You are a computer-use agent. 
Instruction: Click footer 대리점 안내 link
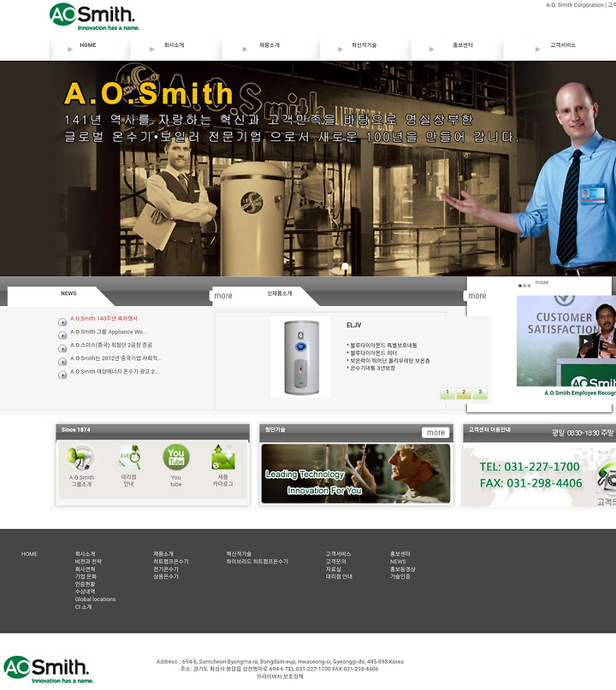(339, 576)
